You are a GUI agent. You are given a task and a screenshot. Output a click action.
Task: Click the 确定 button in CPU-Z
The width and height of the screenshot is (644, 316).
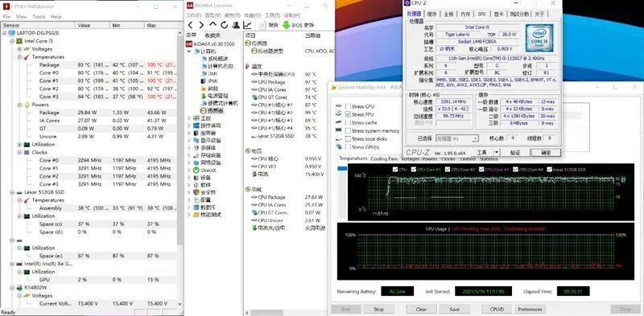(x=546, y=152)
